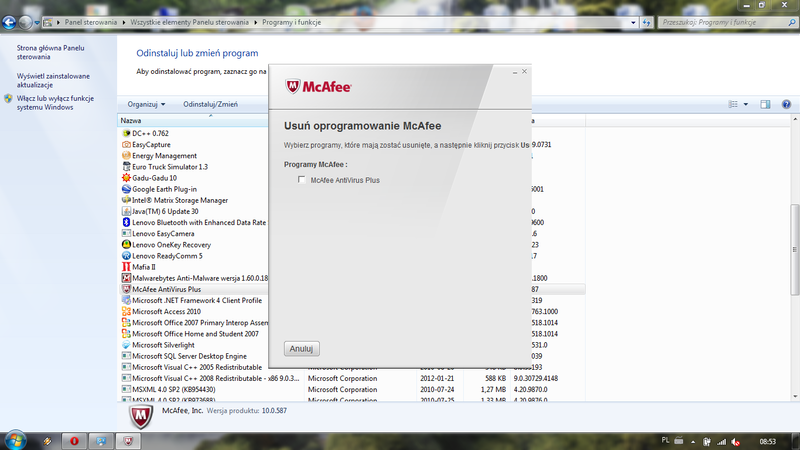The height and width of the screenshot is (450, 800).
Task: Open the Control Panel taskbar button
Action: click(x=101, y=441)
